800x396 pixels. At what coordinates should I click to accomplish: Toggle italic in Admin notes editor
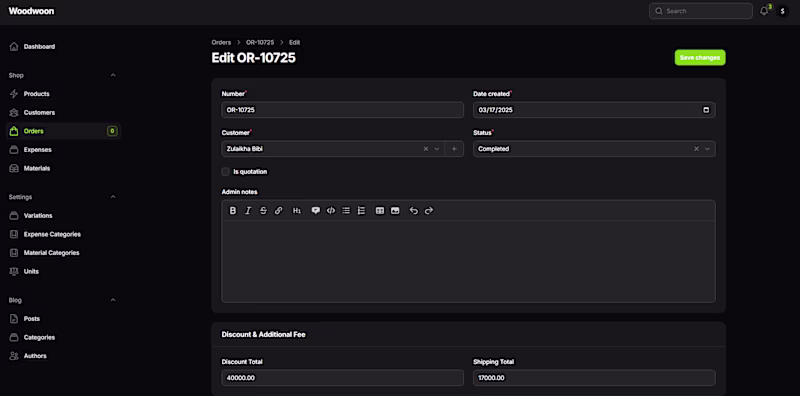[248, 211]
